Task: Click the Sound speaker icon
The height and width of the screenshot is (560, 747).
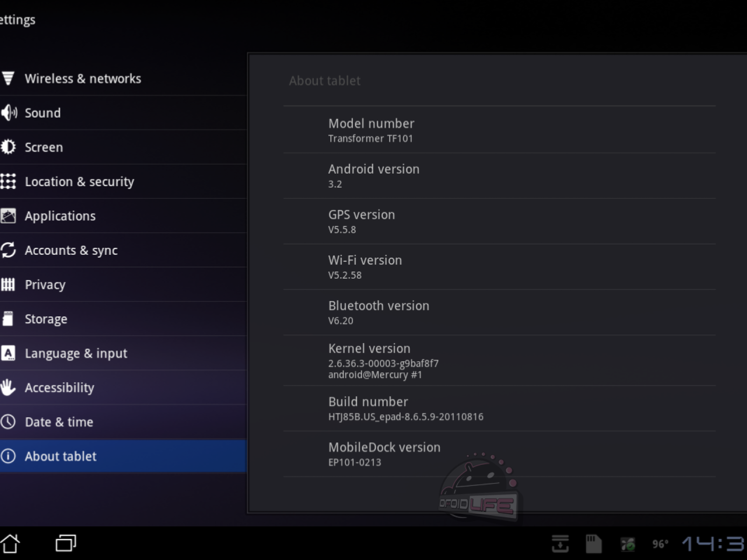Action: pyautogui.click(x=9, y=112)
